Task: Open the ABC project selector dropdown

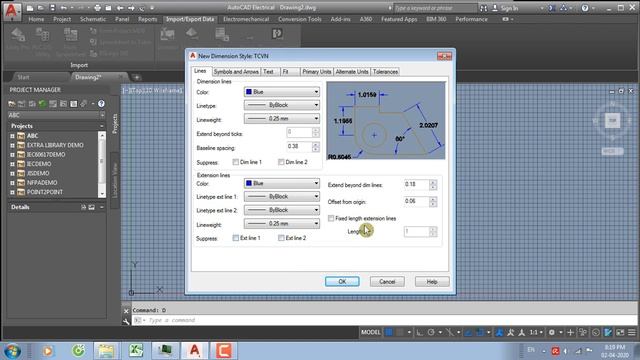Action: pyautogui.click(x=56, y=115)
